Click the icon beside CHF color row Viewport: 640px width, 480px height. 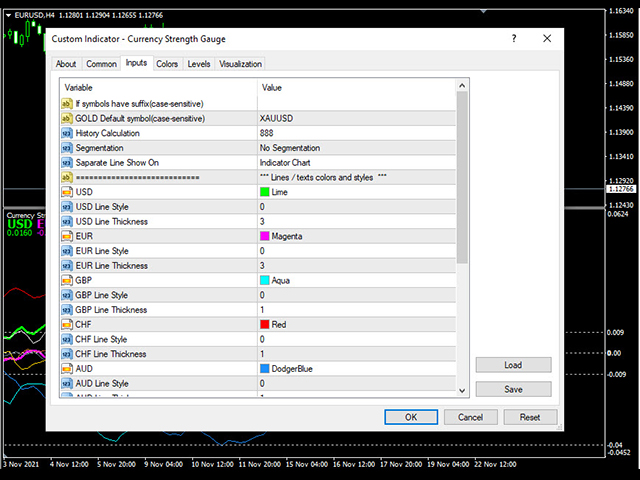67,325
